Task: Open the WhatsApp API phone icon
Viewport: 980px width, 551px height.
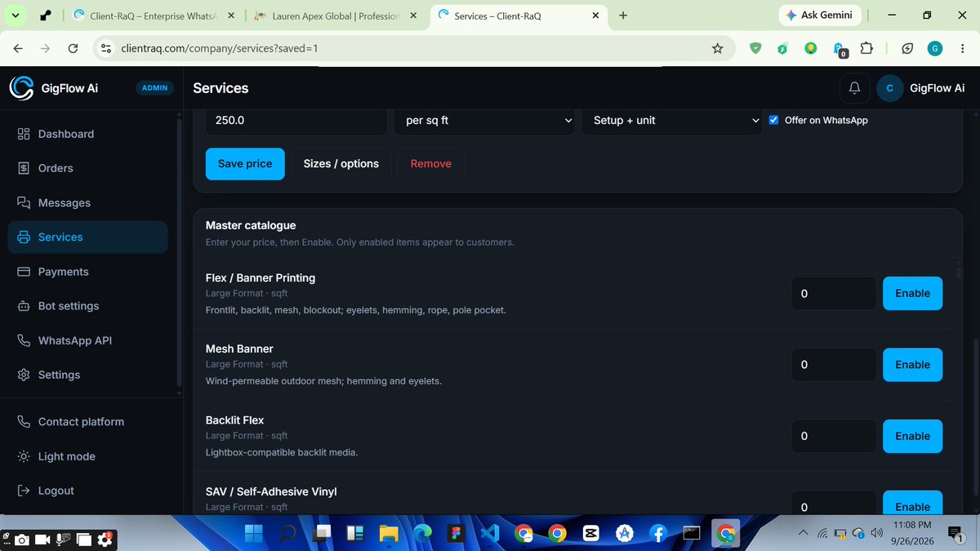Action: [x=24, y=340]
